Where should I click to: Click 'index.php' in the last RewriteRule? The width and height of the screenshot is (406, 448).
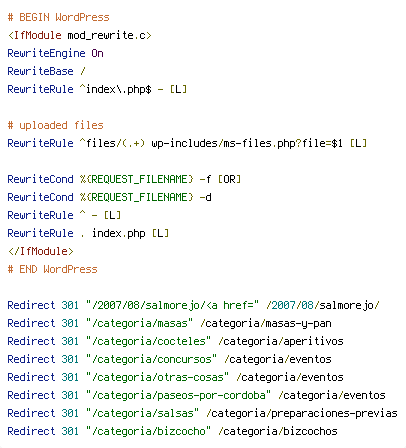point(119,233)
